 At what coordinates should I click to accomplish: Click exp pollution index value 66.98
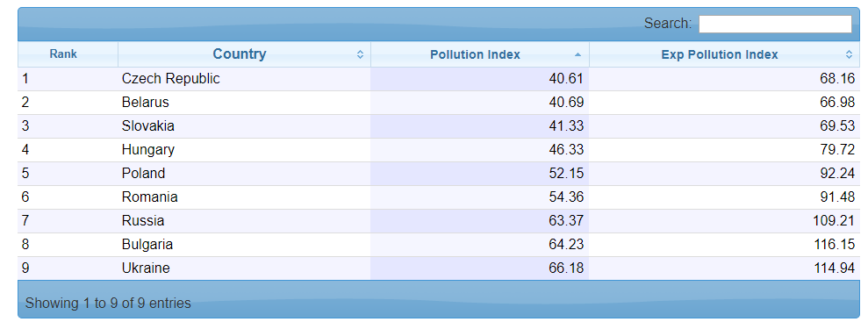pyautogui.click(x=837, y=103)
